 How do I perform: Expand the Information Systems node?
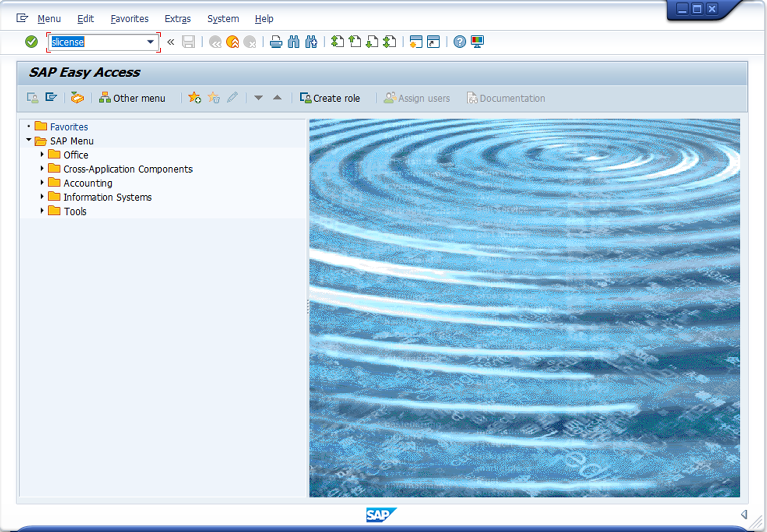42,196
